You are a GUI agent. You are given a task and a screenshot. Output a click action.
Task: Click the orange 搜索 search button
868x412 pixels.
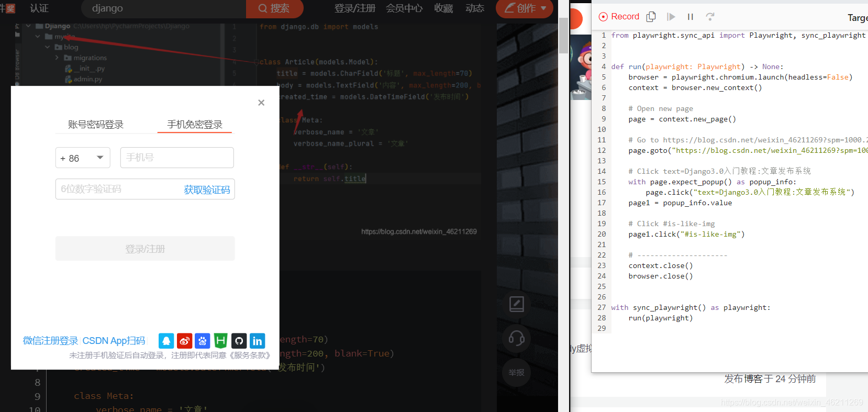[x=275, y=8]
